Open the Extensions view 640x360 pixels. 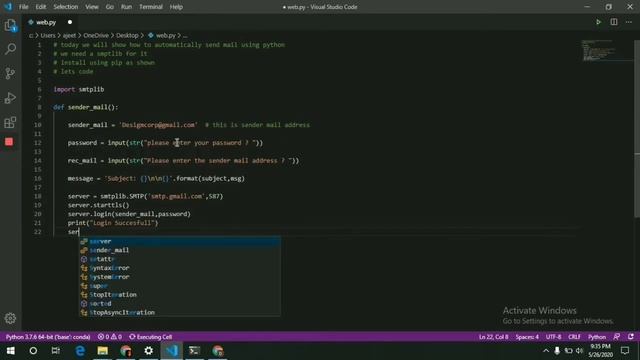click(x=10, y=122)
